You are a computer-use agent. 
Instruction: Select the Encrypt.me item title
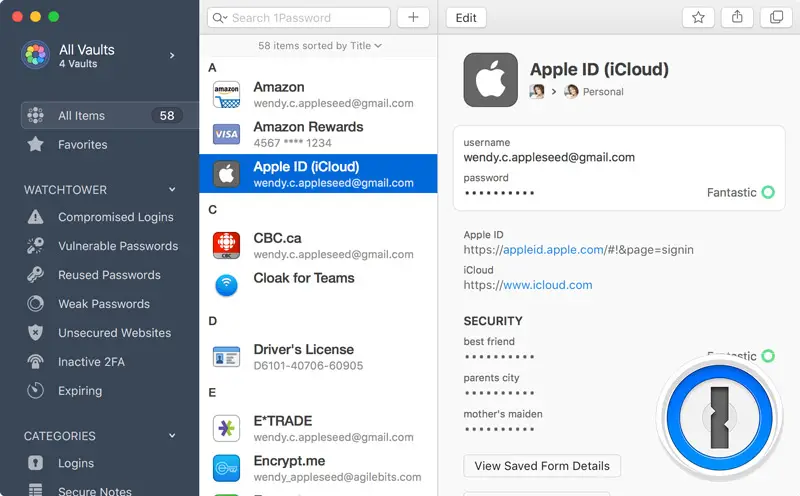(289, 460)
